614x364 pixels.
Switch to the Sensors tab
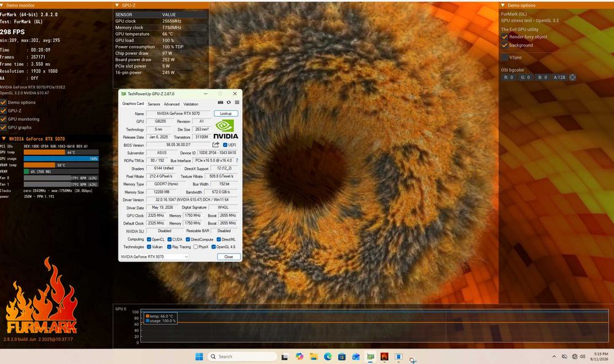(154, 104)
